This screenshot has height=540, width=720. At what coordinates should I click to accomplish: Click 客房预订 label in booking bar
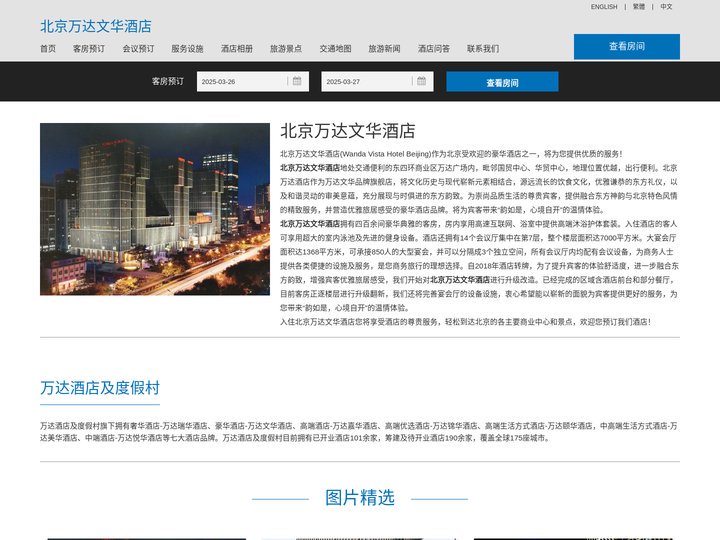(x=168, y=81)
